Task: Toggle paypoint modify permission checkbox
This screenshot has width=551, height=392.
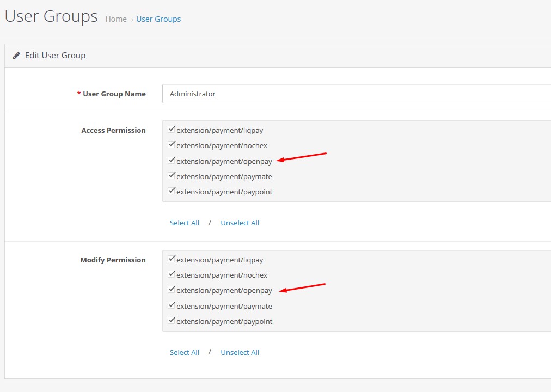Action: pyautogui.click(x=172, y=321)
